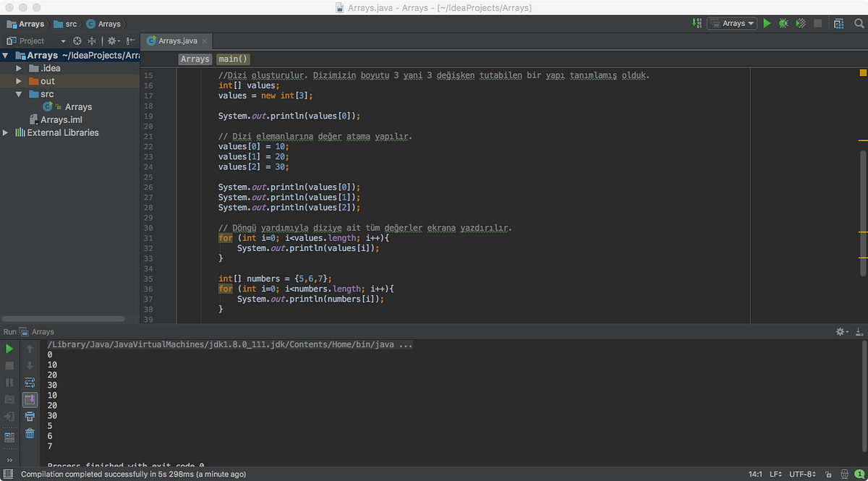Click the top toolbar Stop square
Viewport: 868px width, 481px height.
817,23
